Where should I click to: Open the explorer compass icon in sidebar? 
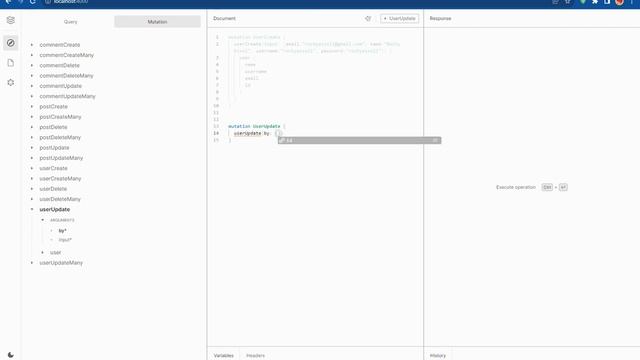tap(11, 43)
